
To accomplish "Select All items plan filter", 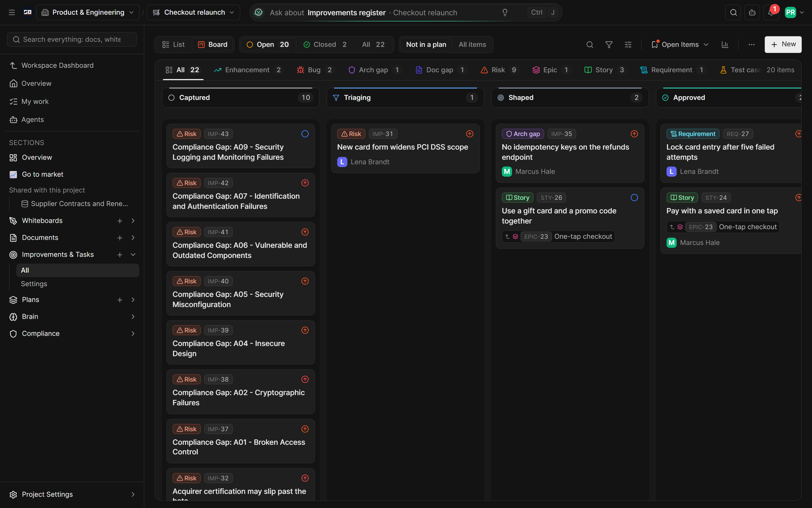I will coord(472,45).
